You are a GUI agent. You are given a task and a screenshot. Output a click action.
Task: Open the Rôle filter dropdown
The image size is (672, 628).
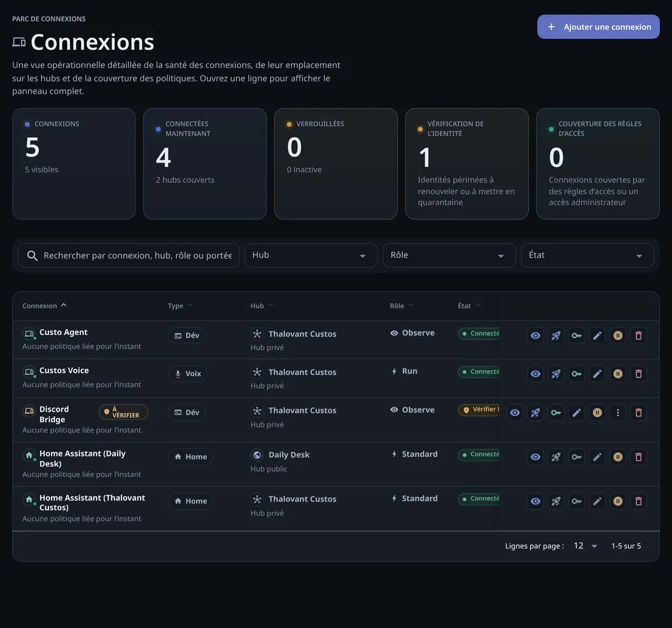(449, 255)
